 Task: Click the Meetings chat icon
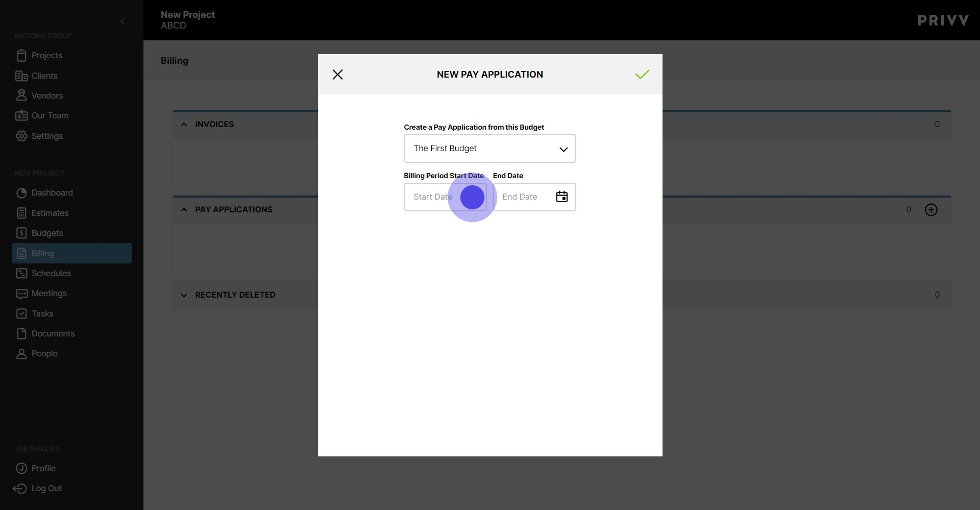[x=21, y=294]
